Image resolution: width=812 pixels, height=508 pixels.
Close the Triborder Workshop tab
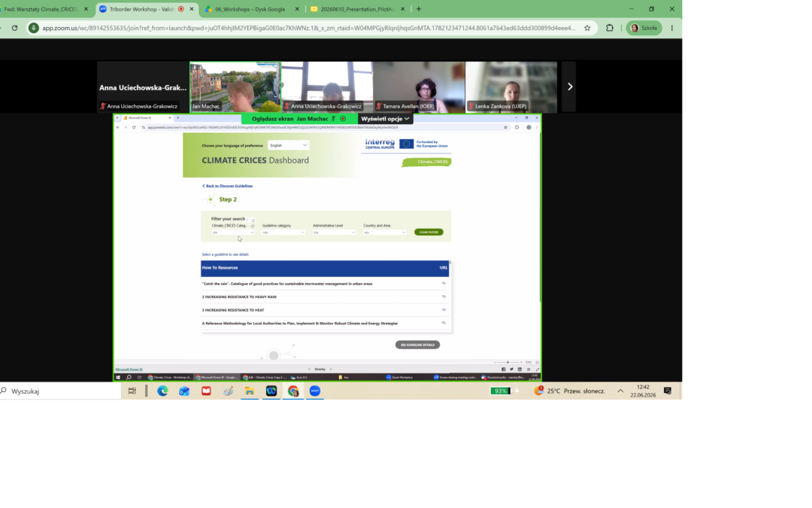pos(192,9)
